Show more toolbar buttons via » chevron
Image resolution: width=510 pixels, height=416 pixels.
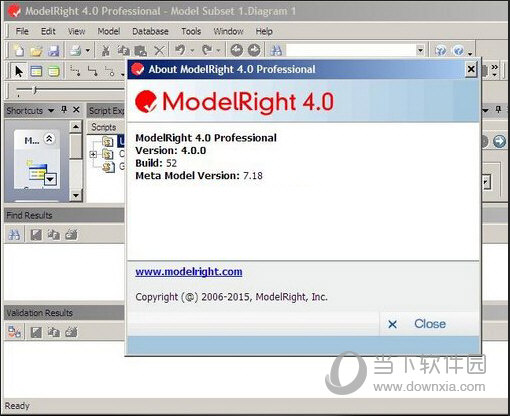[495, 70]
